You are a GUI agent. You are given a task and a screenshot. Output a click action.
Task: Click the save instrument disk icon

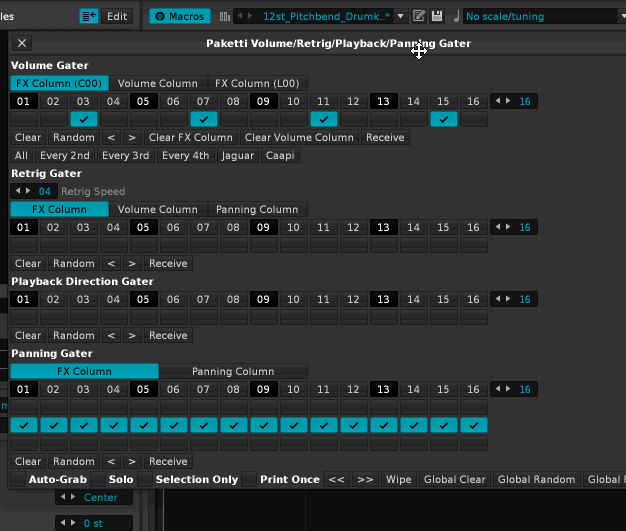pos(437,16)
